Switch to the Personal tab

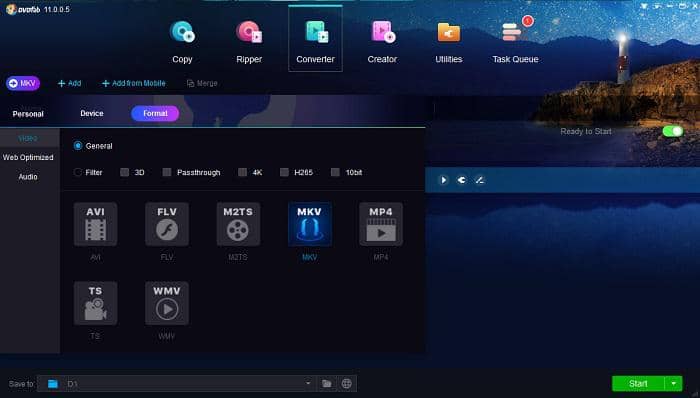[28, 114]
